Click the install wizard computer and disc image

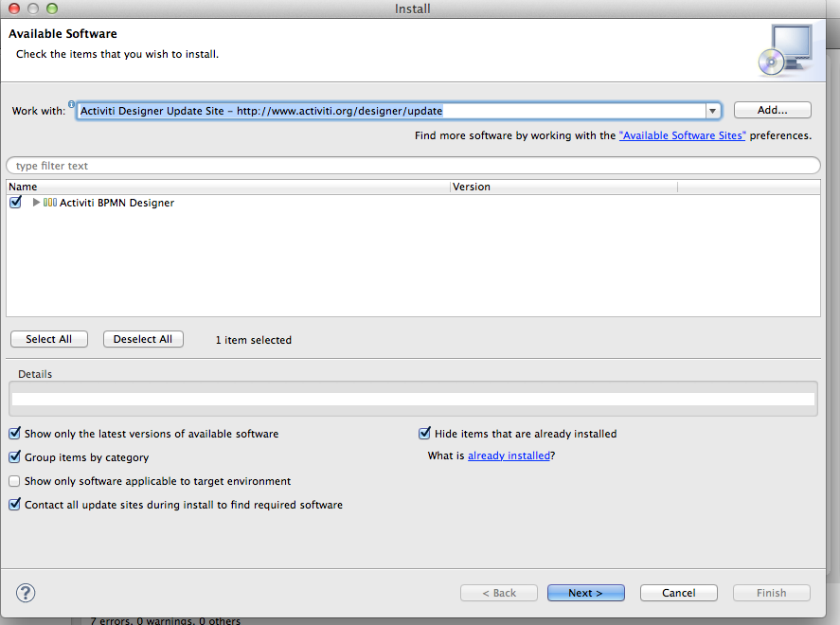click(785, 50)
